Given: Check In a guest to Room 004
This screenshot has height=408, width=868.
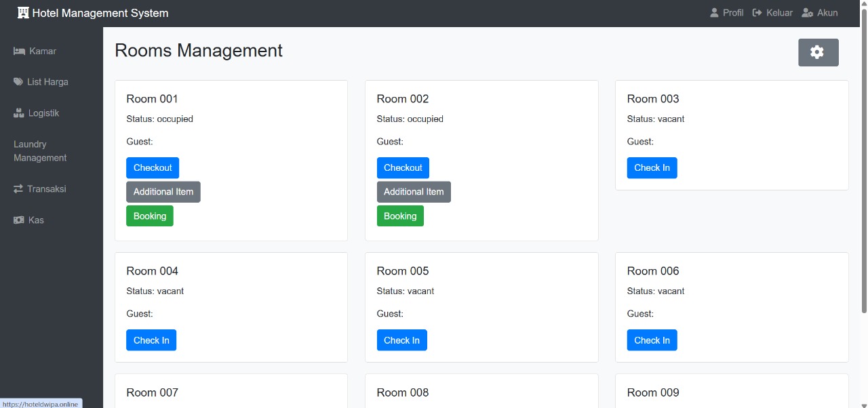Looking at the screenshot, I should coord(151,340).
